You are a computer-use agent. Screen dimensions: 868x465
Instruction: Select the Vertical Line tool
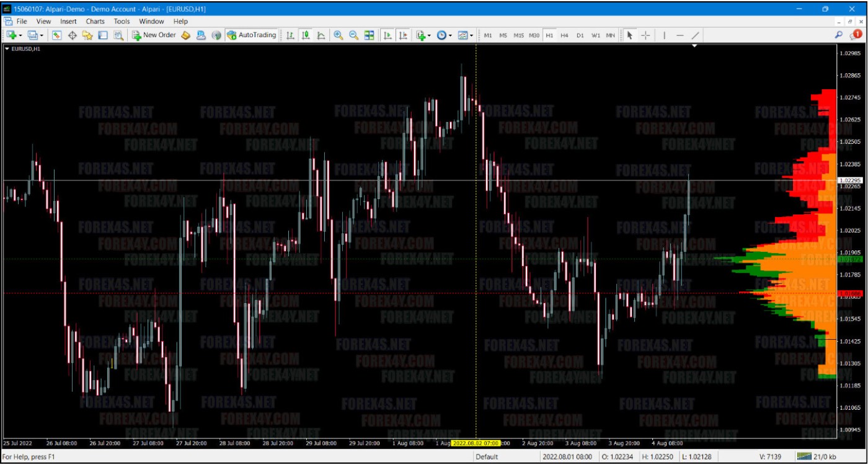[x=665, y=35]
